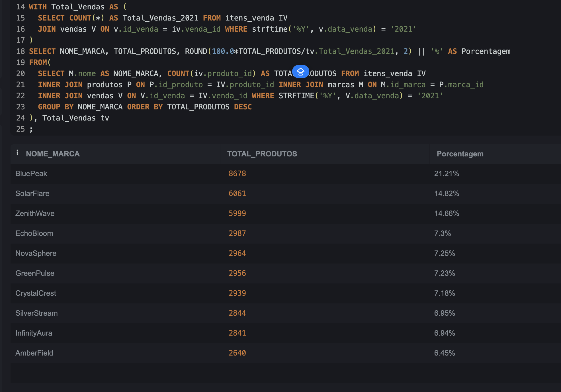Select the 2640 total value
The height and width of the screenshot is (392, 561).
point(237,353)
